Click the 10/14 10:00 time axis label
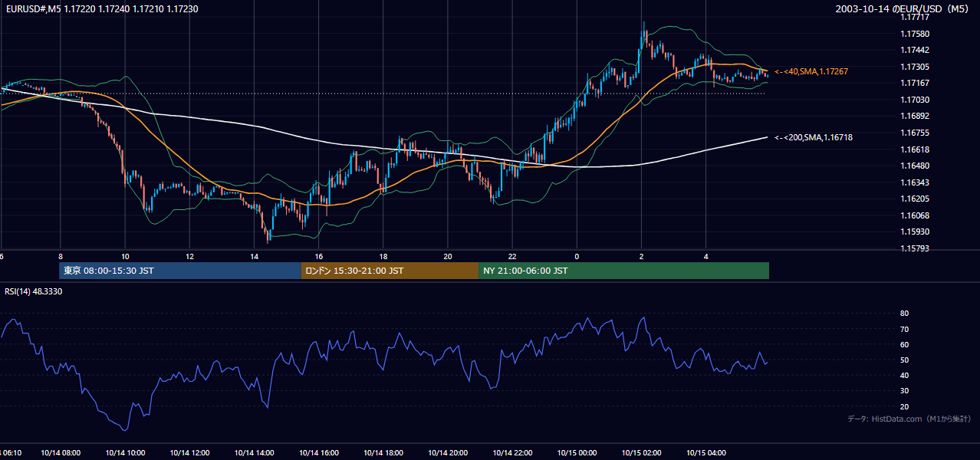Viewport: 980px width, 460px height. click(x=125, y=453)
